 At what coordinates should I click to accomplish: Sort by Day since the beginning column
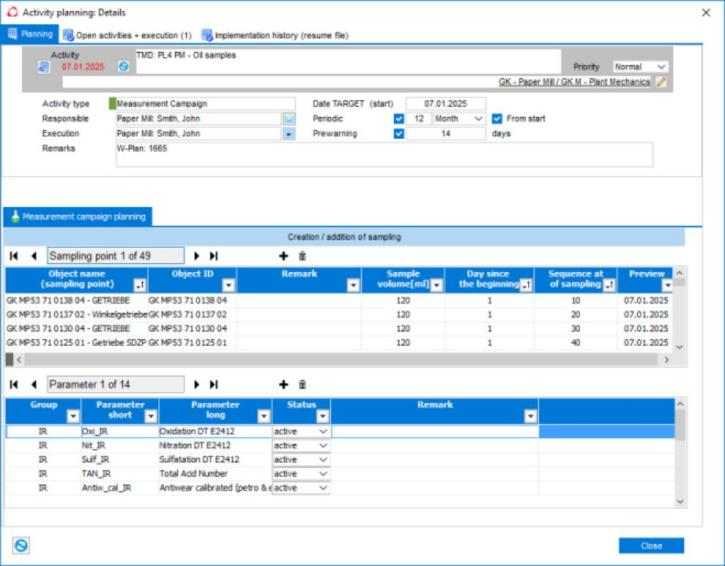(x=526, y=285)
